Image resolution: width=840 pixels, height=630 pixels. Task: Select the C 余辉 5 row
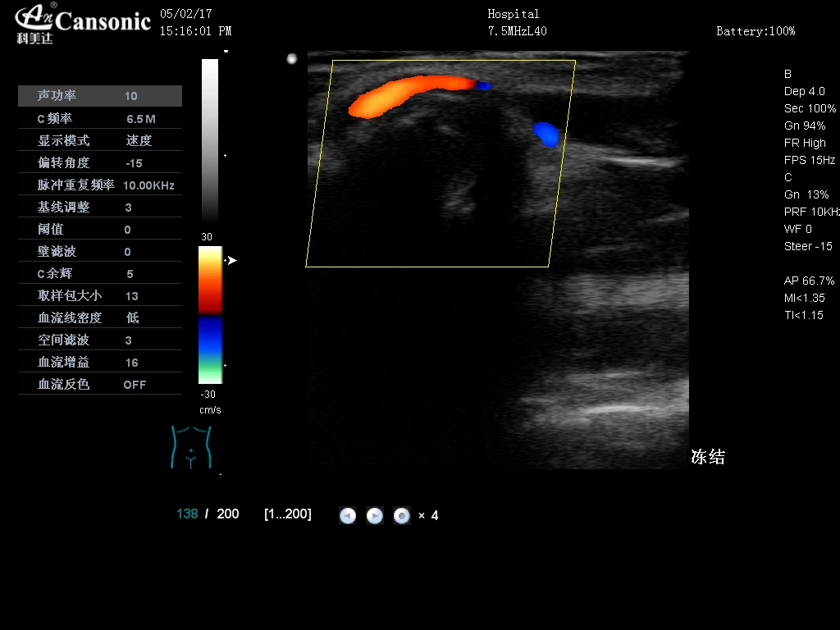pyautogui.click(x=100, y=273)
